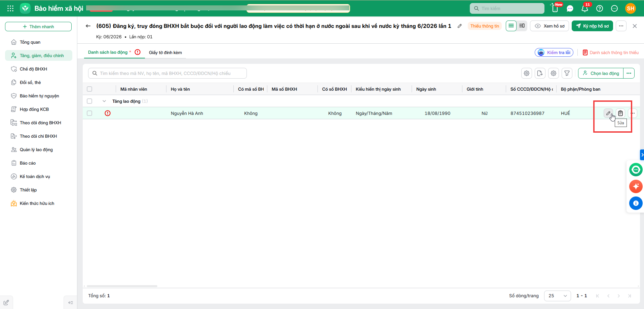Focus the employee search field
This screenshot has width=644, height=309.
click(x=167, y=73)
